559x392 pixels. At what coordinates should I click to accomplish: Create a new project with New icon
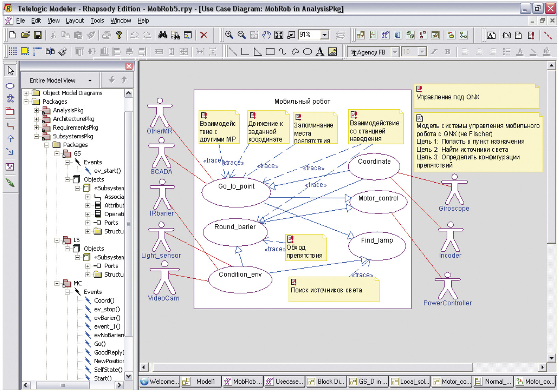(x=13, y=35)
